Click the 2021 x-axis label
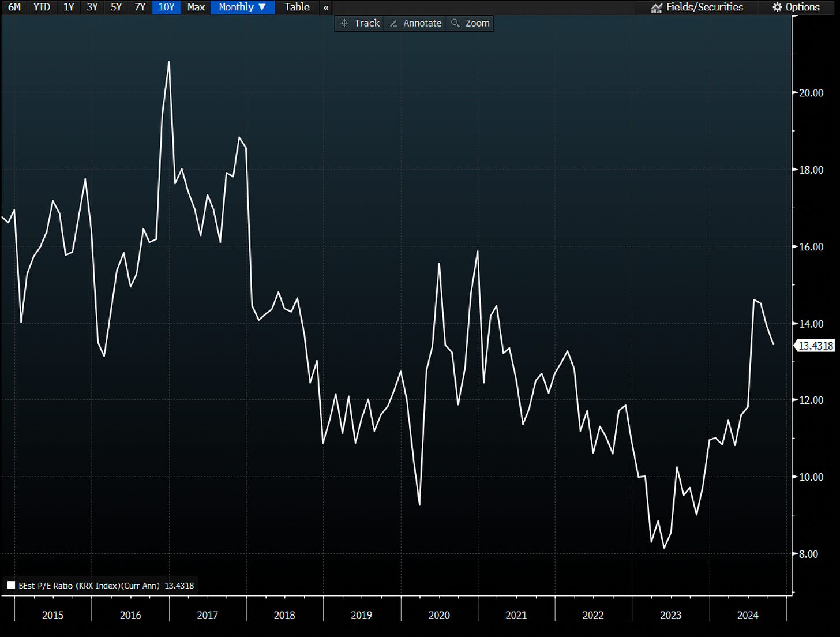This screenshot has height=637, width=840. tap(516, 615)
